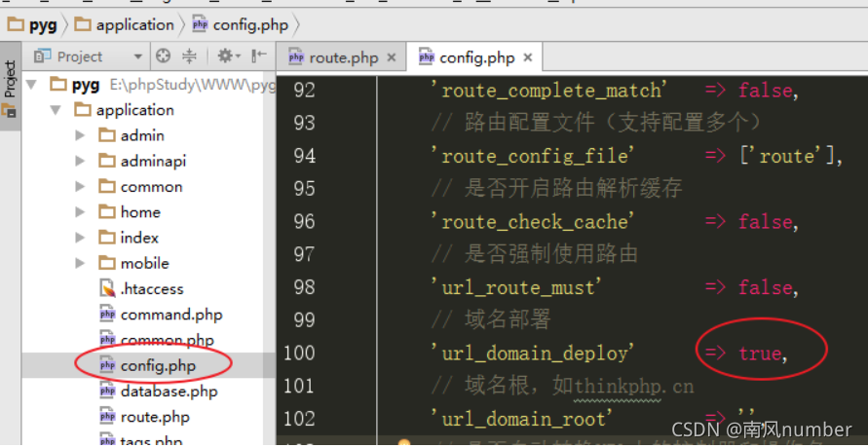868x448 pixels.
Task: Click line number 94 in gutter
Action: click(x=305, y=156)
